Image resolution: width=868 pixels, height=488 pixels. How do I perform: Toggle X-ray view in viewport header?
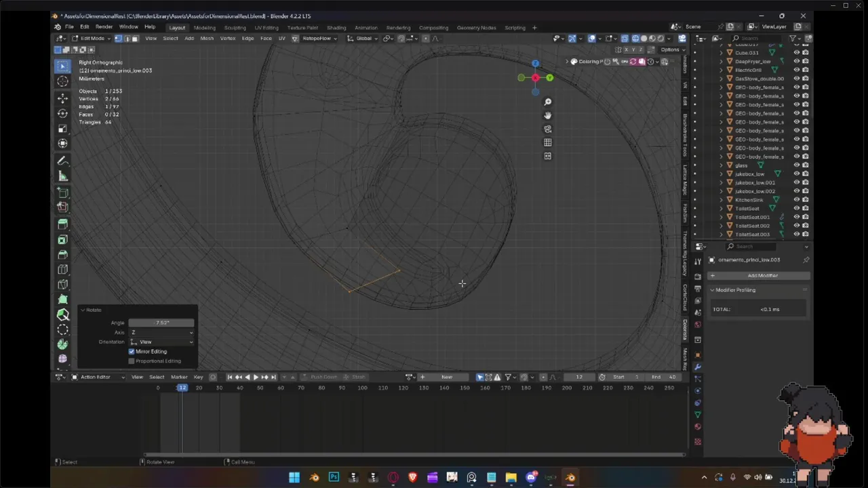coord(625,39)
